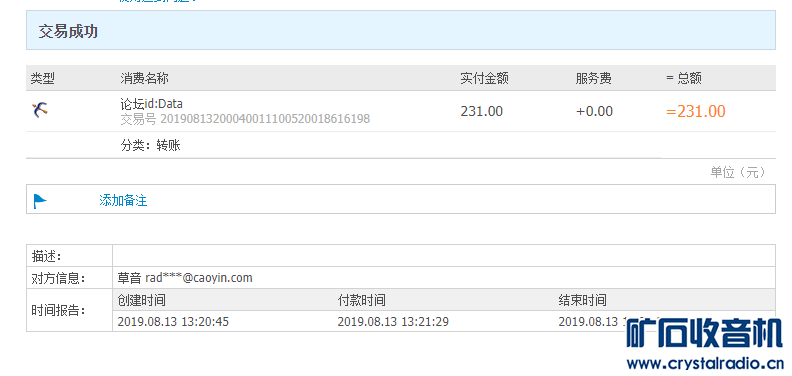
Task: Open the 添加备注 link
Action: [123, 201]
